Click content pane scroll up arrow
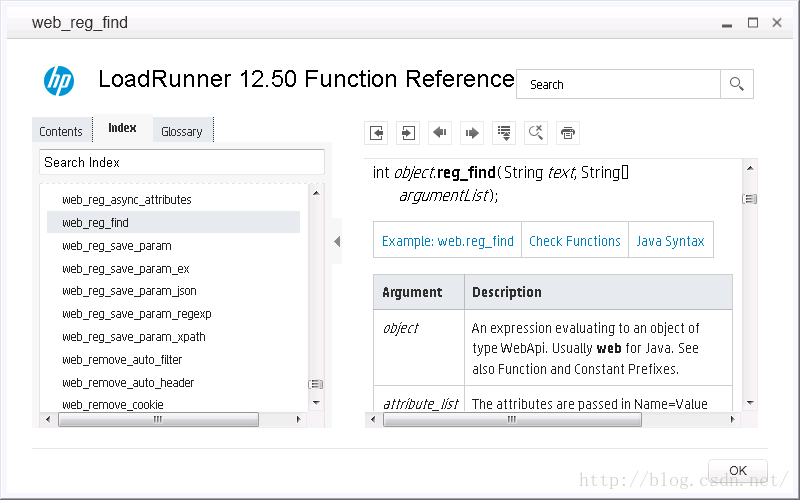This screenshot has width=800, height=500. tap(750, 168)
